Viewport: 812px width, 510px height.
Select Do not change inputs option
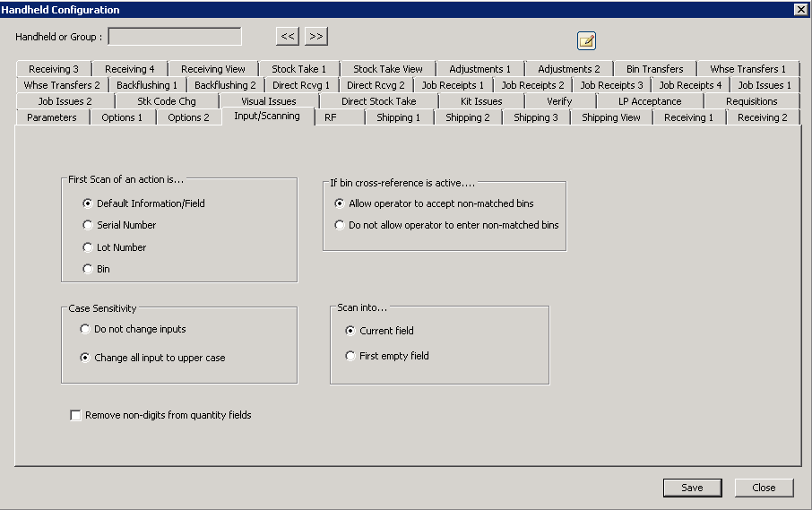pos(86,329)
